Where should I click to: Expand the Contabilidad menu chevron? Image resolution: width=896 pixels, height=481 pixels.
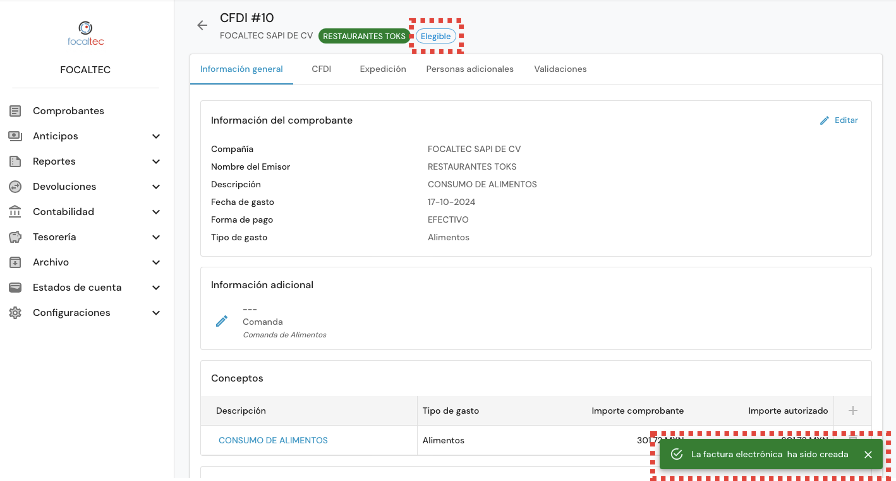coord(156,211)
